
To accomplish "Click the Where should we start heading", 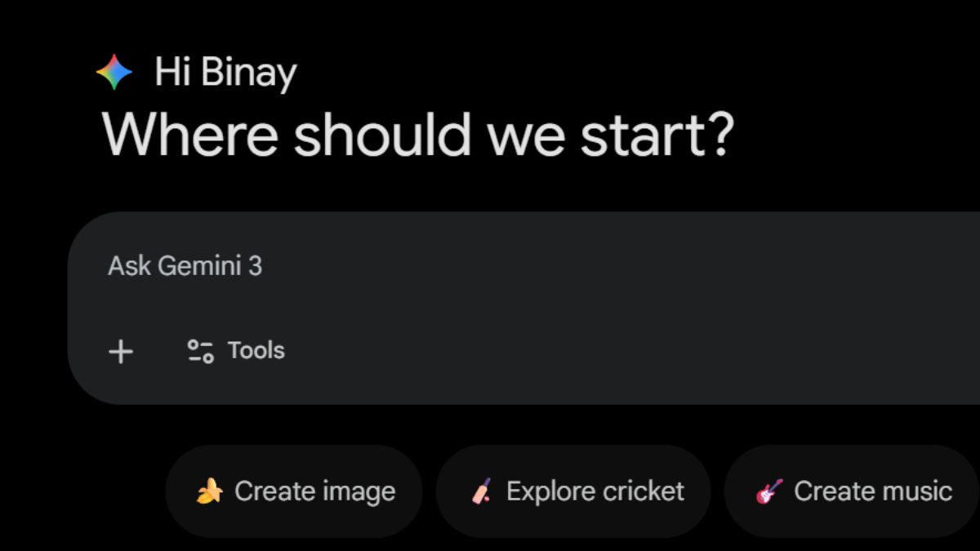I will pyautogui.click(x=418, y=133).
